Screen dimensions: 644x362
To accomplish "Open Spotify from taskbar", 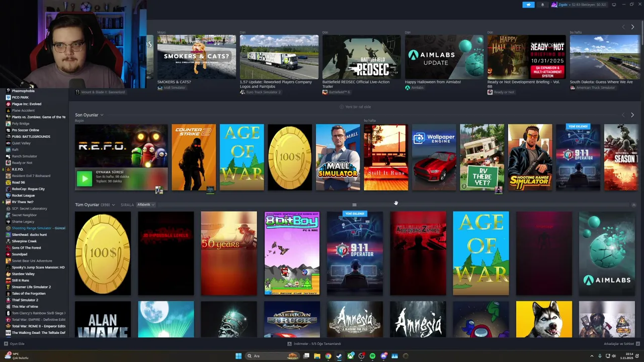I will coord(372,356).
